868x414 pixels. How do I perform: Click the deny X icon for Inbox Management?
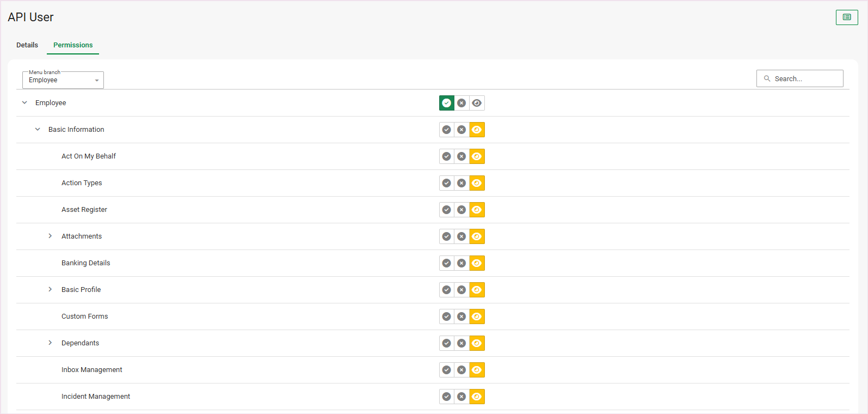[x=461, y=370]
